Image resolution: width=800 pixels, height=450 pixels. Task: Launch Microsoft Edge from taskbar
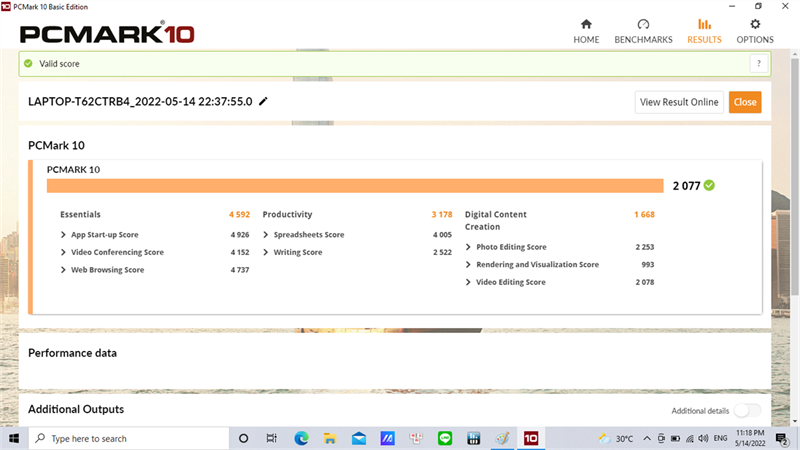pos(301,438)
